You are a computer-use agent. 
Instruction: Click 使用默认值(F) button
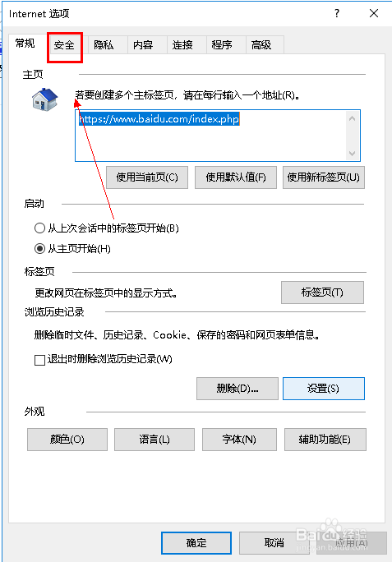(236, 177)
